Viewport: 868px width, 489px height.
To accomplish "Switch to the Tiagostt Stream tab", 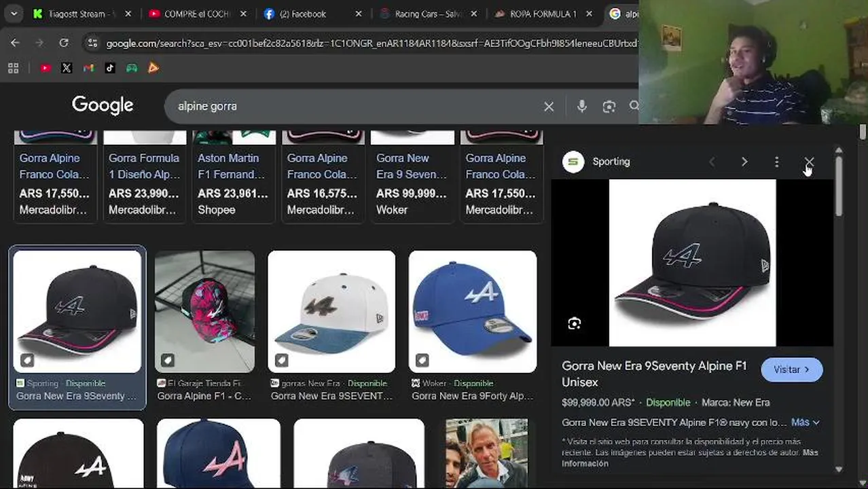I will coord(75,14).
